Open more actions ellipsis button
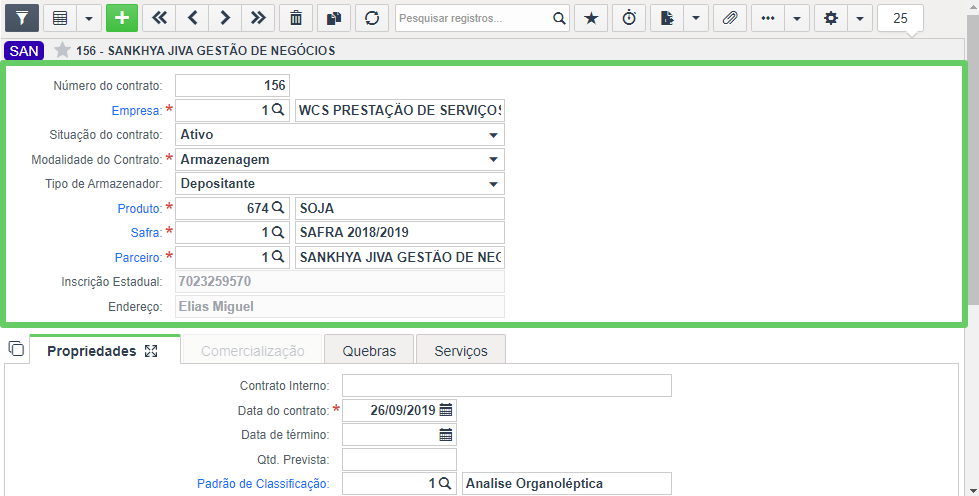Image resolution: width=979 pixels, height=496 pixels. tap(768, 18)
